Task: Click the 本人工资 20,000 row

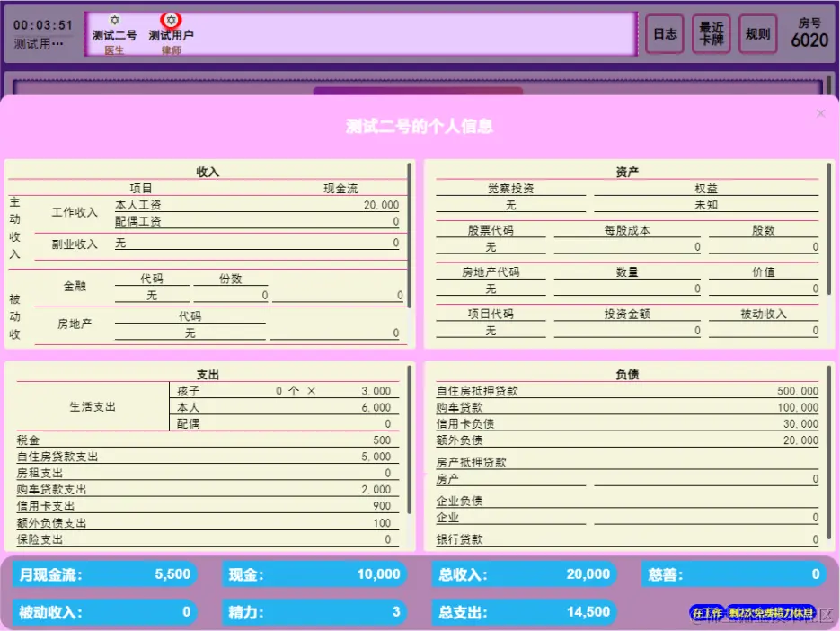Action: [x=257, y=205]
